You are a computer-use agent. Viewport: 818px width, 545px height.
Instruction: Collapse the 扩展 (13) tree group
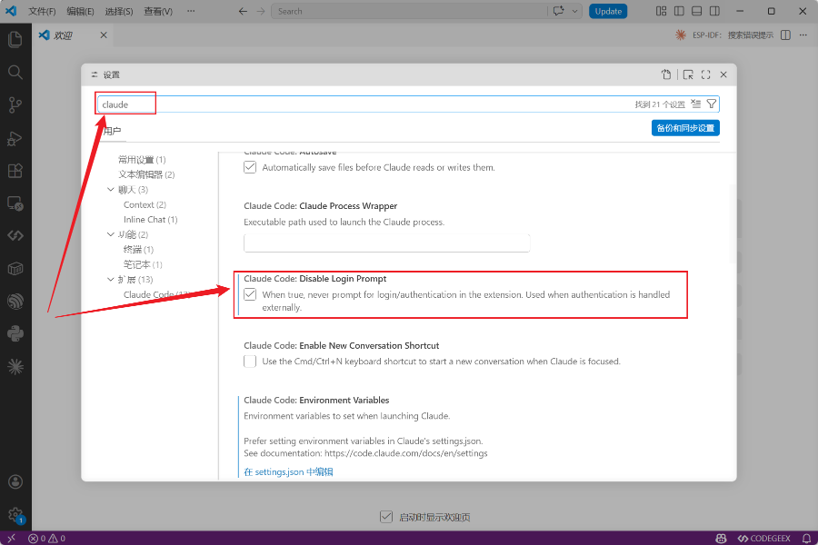pos(111,279)
